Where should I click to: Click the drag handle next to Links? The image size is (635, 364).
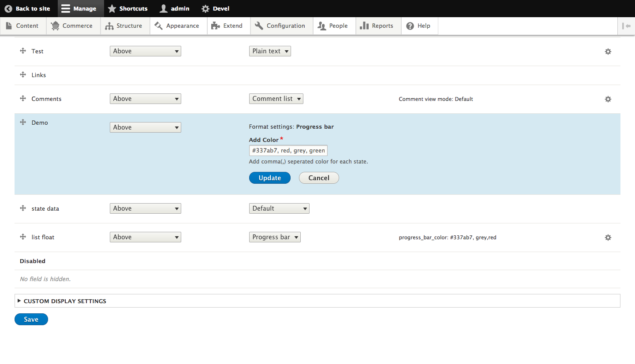pos(23,74)
